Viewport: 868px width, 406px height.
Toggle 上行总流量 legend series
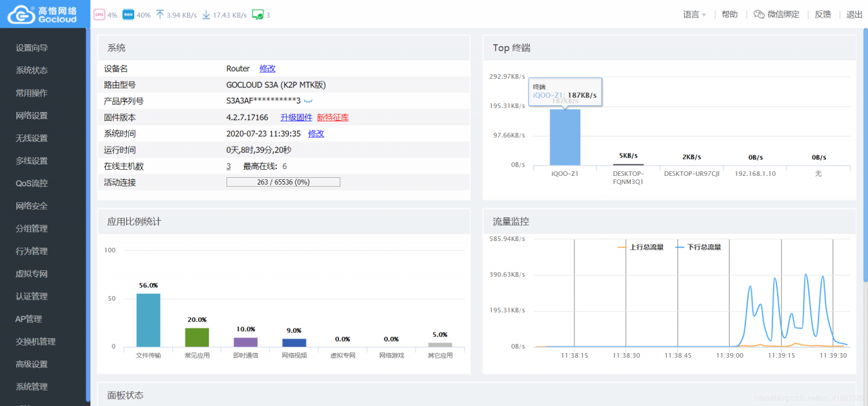click(x=641, y=247)
